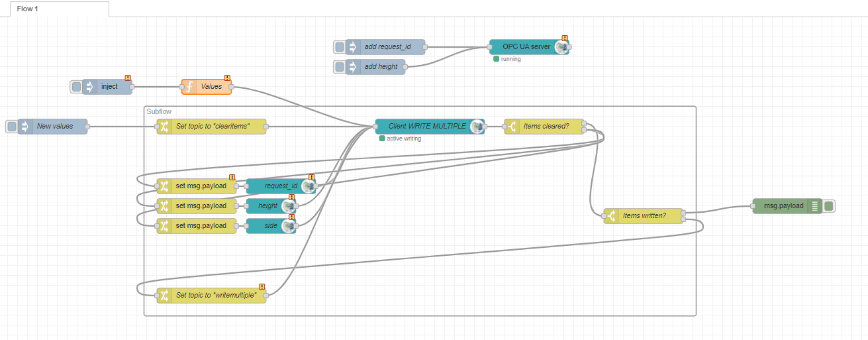Click the switch icon on 'Items cleared?' node
This screenshot has height=340, width=868.
[512, 127]
